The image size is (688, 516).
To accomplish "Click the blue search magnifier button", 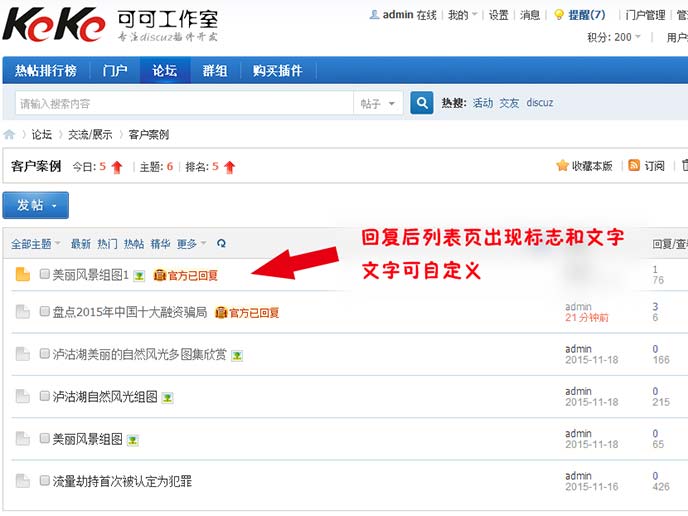I will click(x=422, y=103).
